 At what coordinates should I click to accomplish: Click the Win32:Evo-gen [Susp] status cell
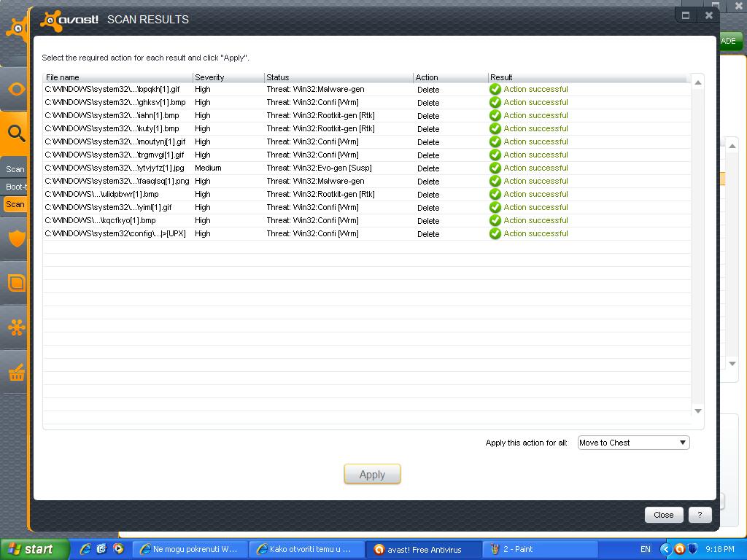320,168
